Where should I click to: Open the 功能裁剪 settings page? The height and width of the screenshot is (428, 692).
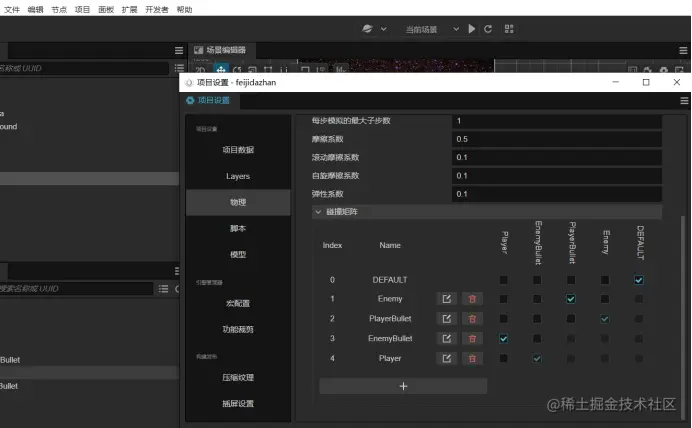click(238, 329)
